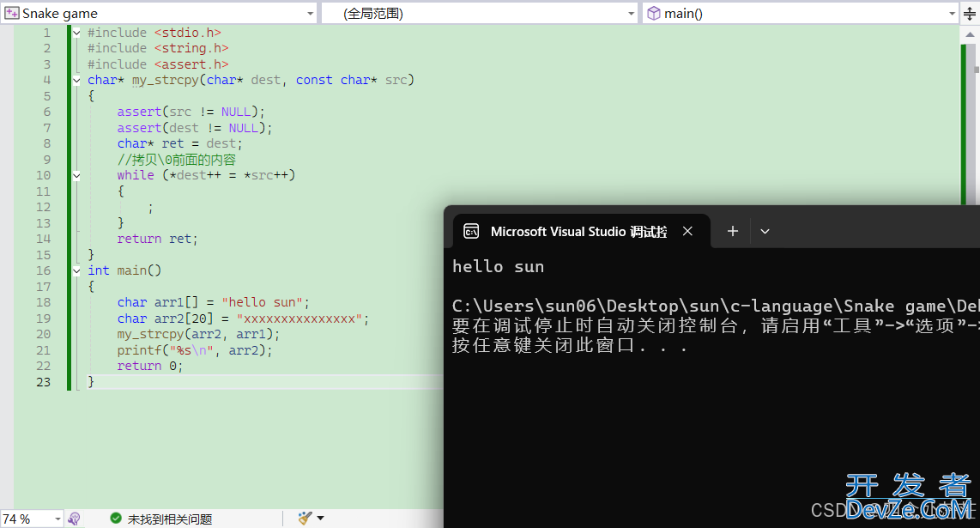This screenshot has width=980, height=528.
Task: Click the Snake game project icon
Action: [x=12, y=13]
